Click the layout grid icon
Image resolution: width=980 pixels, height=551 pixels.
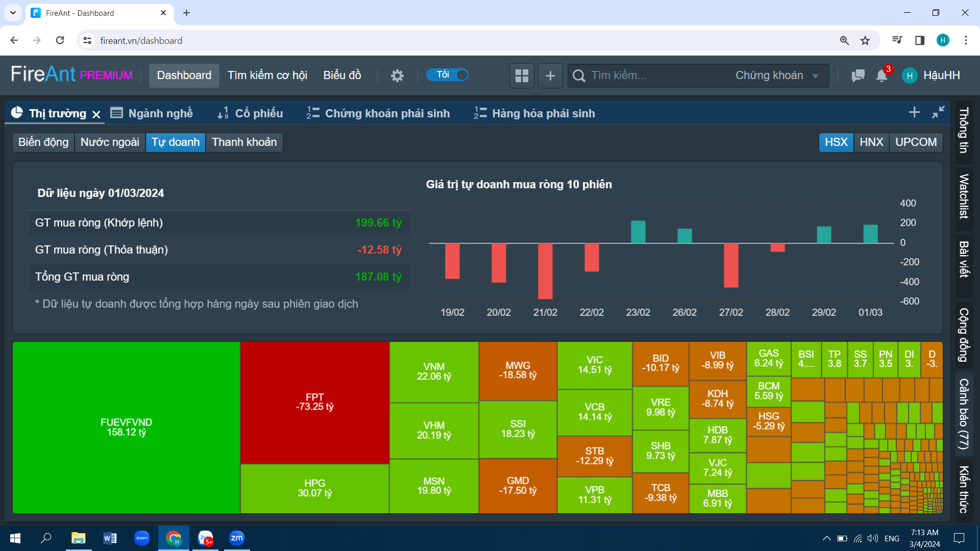click(522, 76)
